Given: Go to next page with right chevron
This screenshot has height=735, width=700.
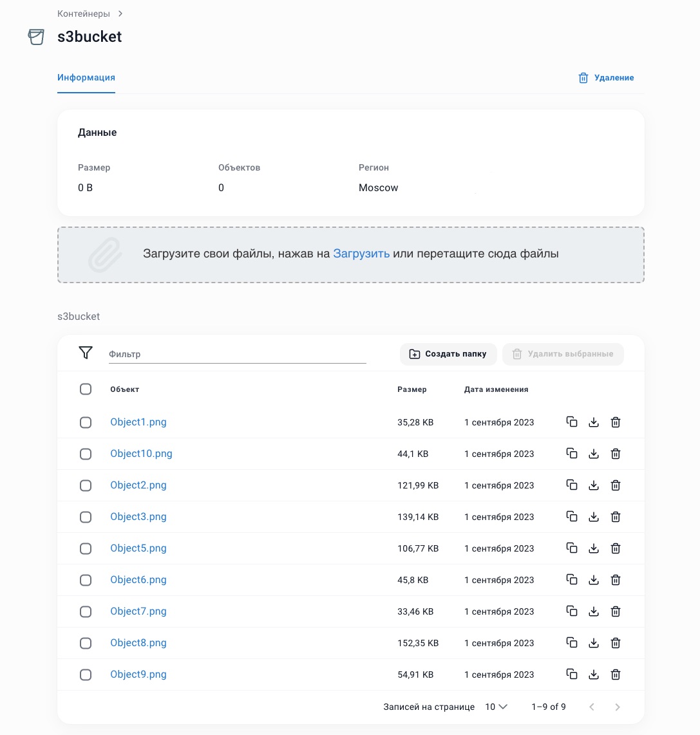Looking at the screenshot, I should tap(618, 707).
